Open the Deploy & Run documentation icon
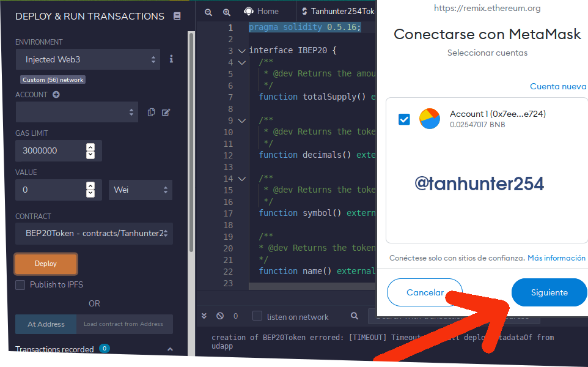The width and height of the screenshot is (588, 367). pyautogui.click(x=177, y=16)
